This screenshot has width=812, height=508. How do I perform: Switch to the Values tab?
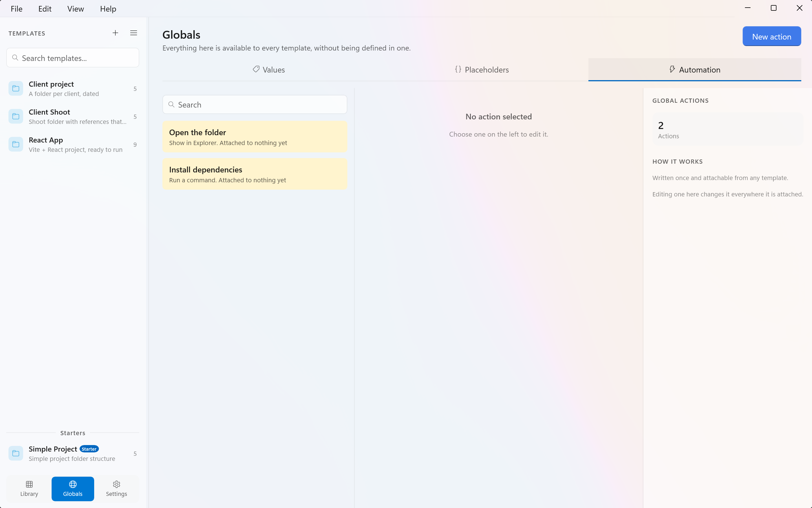[269, 69]
